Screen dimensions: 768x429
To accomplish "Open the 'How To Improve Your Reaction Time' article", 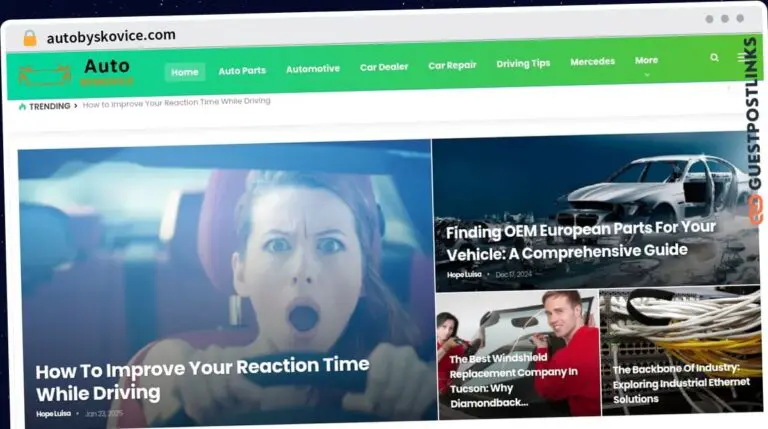I will 202,378.
